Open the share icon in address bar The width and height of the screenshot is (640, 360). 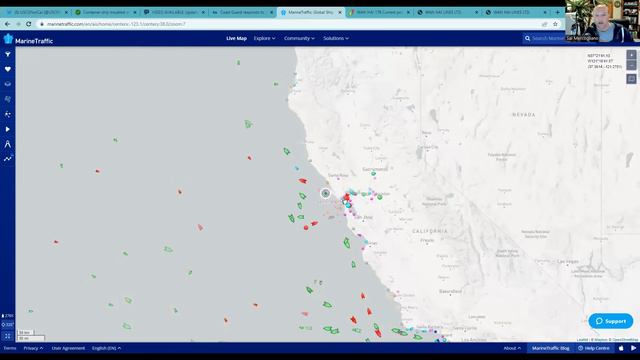pos(544,24)
